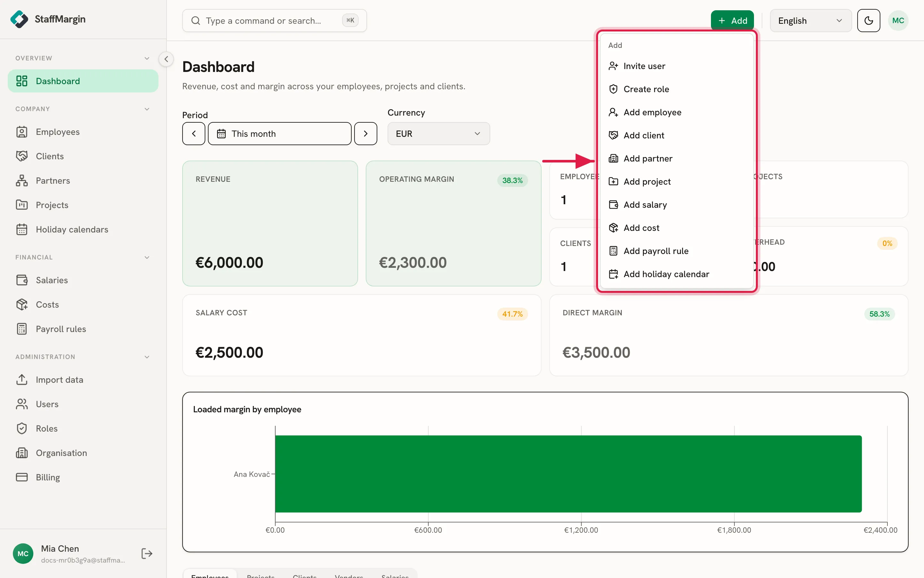
Task: Choose Add project in the menu
Action: coord(677,182)
